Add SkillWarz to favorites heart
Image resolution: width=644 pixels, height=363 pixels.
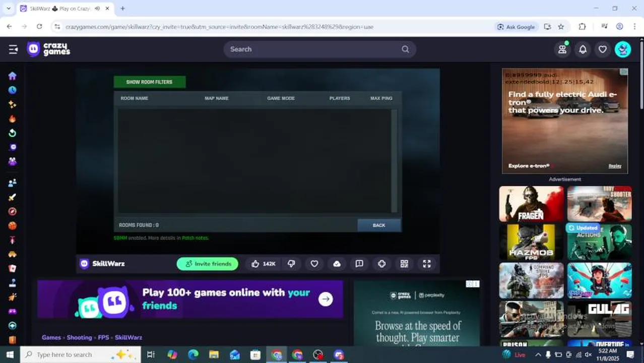point(314,264)
